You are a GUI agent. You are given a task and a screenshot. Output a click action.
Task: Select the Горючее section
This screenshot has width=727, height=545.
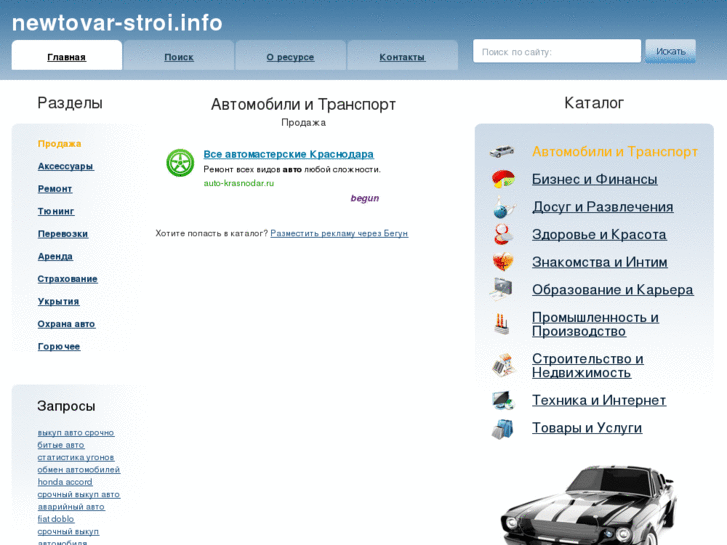[x=59, y=346]
